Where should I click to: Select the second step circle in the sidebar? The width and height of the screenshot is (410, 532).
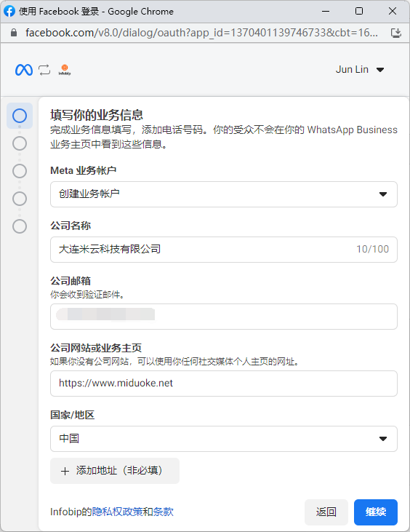coord(20,143)
